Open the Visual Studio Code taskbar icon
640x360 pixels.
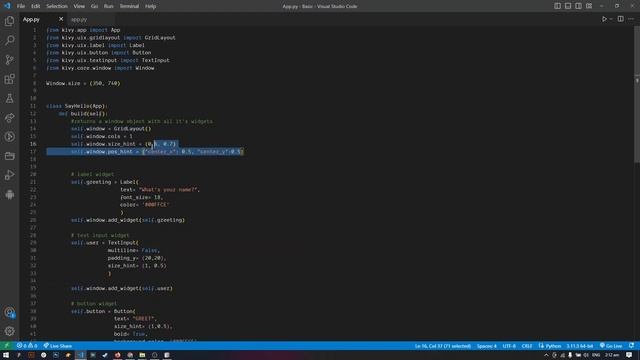(x=81, y=355)
